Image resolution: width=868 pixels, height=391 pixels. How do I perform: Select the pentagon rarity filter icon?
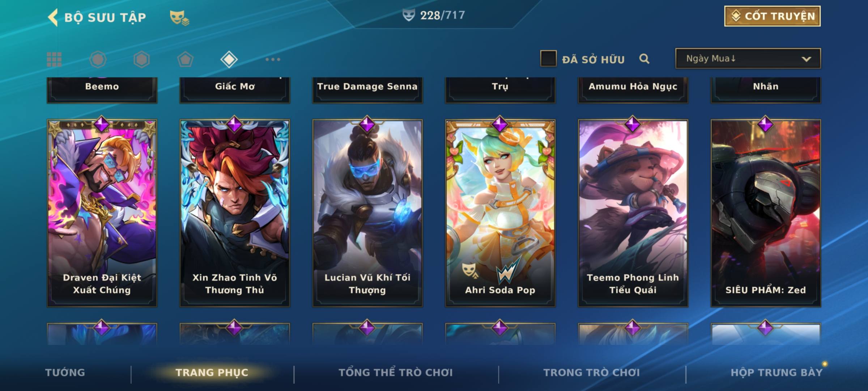click(185, 59)
